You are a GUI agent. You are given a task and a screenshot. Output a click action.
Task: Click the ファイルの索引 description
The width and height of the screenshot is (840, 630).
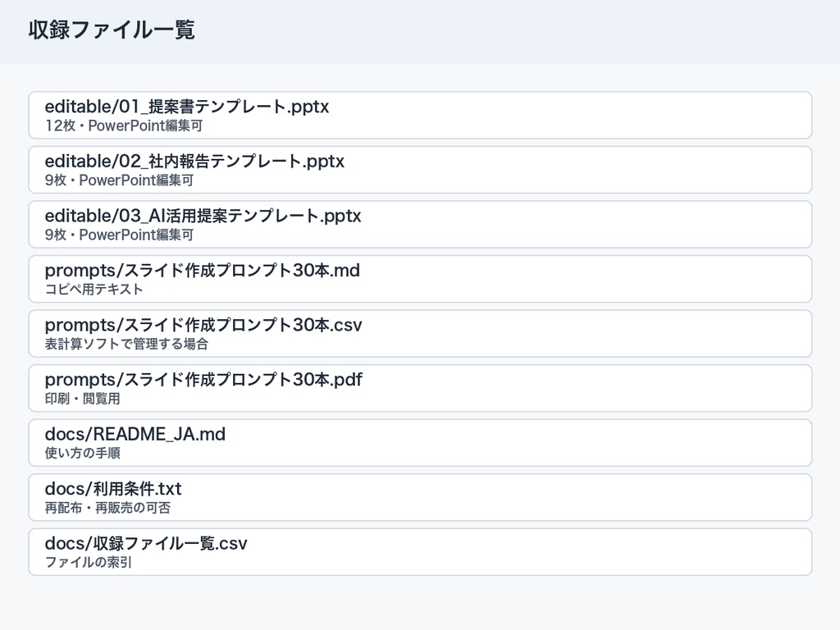click(89, 563)
